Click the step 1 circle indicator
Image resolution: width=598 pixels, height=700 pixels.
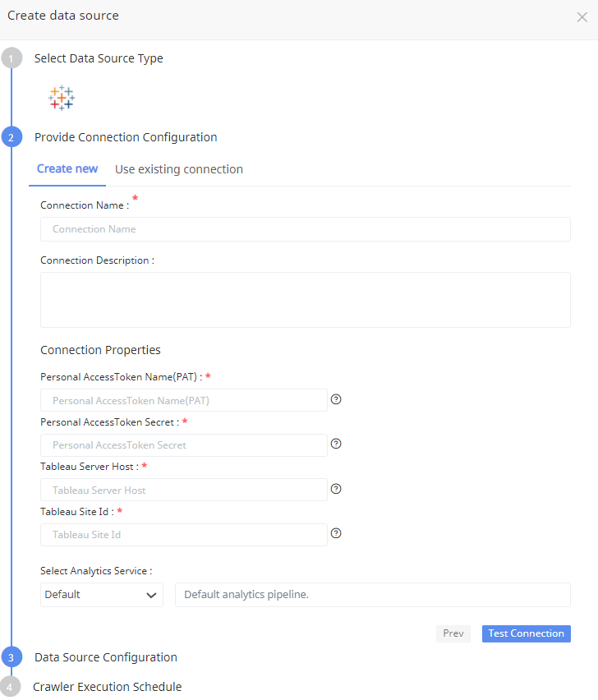pyautogui.click(x=11, y=58)
